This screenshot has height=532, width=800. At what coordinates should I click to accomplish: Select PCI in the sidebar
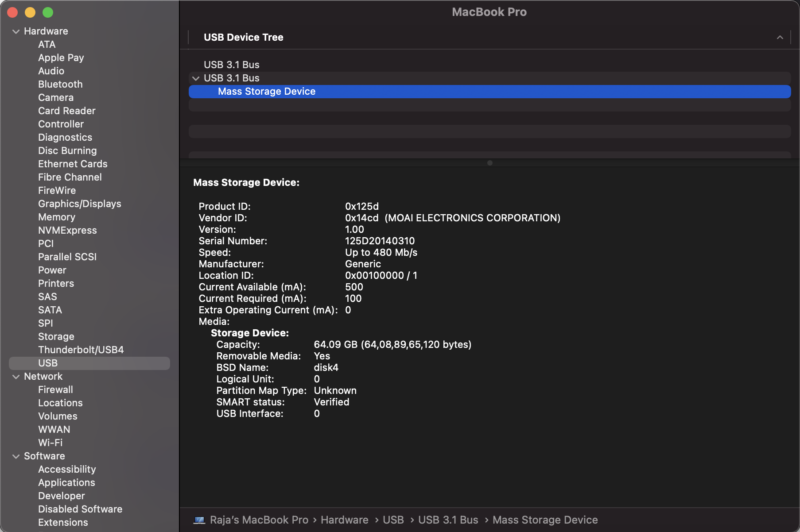[46, 243]
